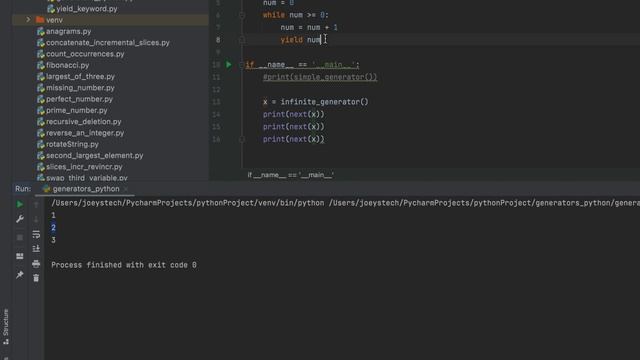Screen dimensions: 640x360
Task: Click the Down the stack trace arrow
Action: click(x=36, y=219)
